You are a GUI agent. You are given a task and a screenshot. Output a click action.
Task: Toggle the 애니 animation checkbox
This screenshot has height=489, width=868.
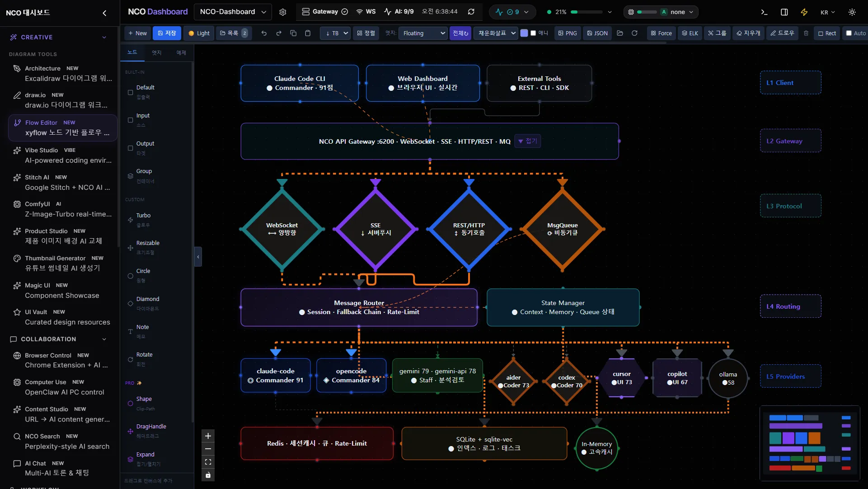click(x=533, y=33)
